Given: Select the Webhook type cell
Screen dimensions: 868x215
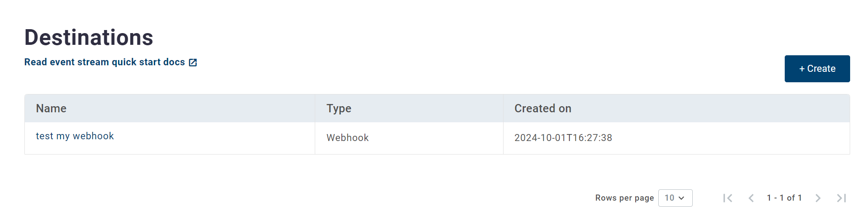Looking at the screenshot, I should click(x=347, y=138).
